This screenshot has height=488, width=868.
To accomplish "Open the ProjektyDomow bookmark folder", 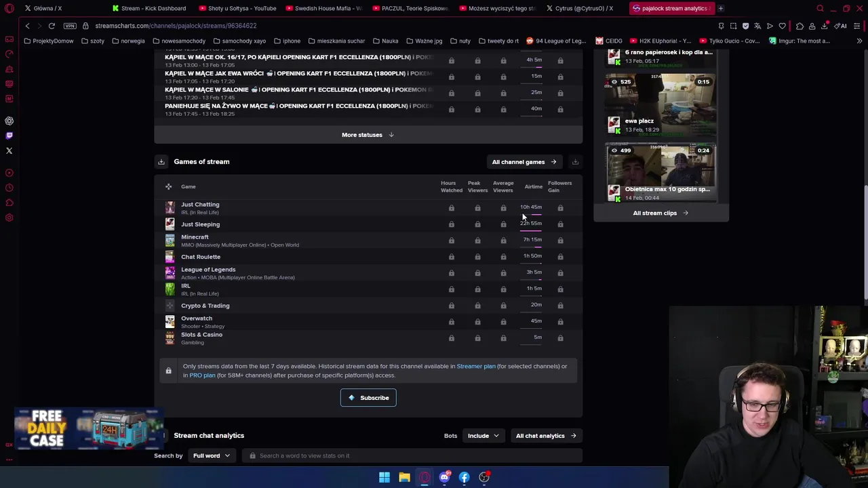I will click(x=48, y=41).
